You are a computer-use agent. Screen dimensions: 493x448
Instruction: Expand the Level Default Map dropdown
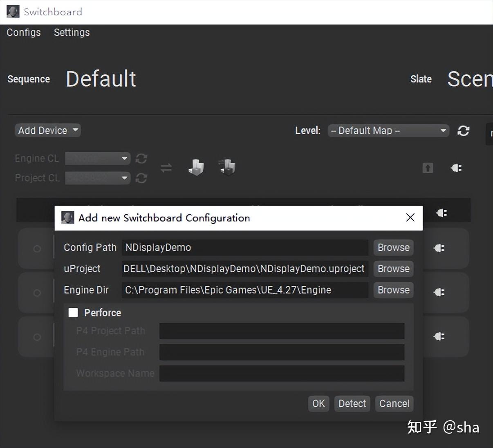(388, 131)
